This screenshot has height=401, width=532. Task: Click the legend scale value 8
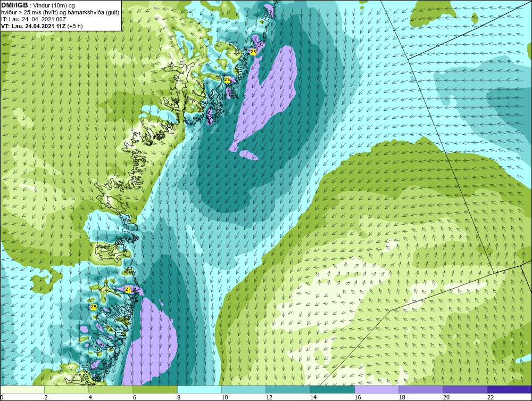point(179,397)
